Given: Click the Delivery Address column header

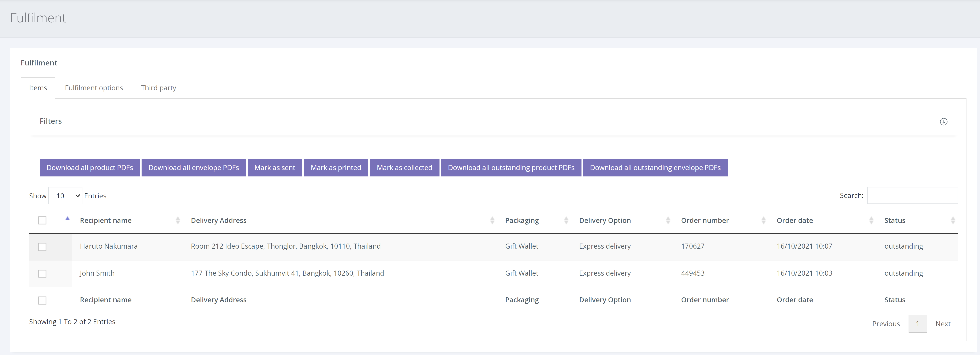Looking at the screenshot, I should click(219, 220).
